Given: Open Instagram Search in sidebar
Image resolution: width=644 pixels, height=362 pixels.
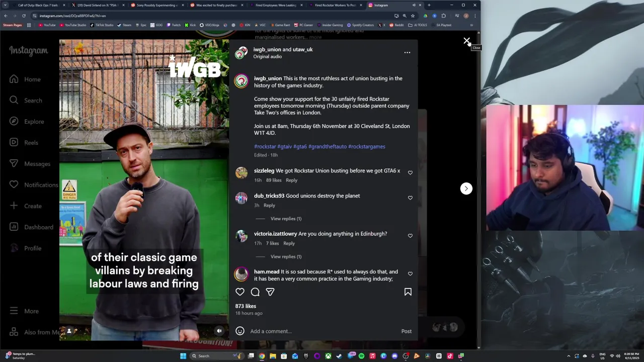Looking at the screenshot, I should click(26, 101).
